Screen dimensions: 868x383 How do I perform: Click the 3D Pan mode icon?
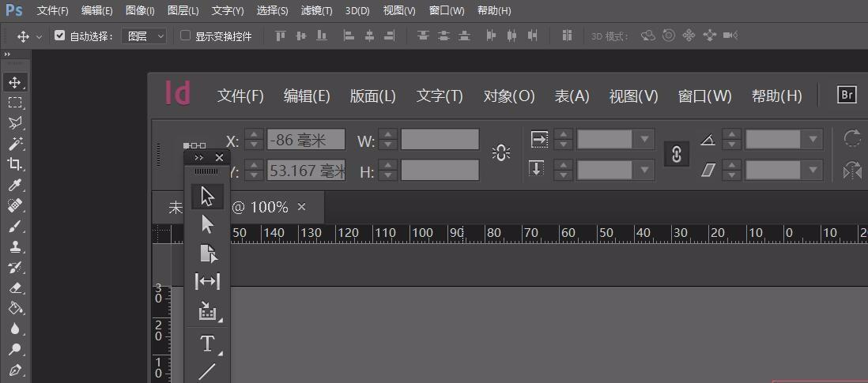point(689,36)
